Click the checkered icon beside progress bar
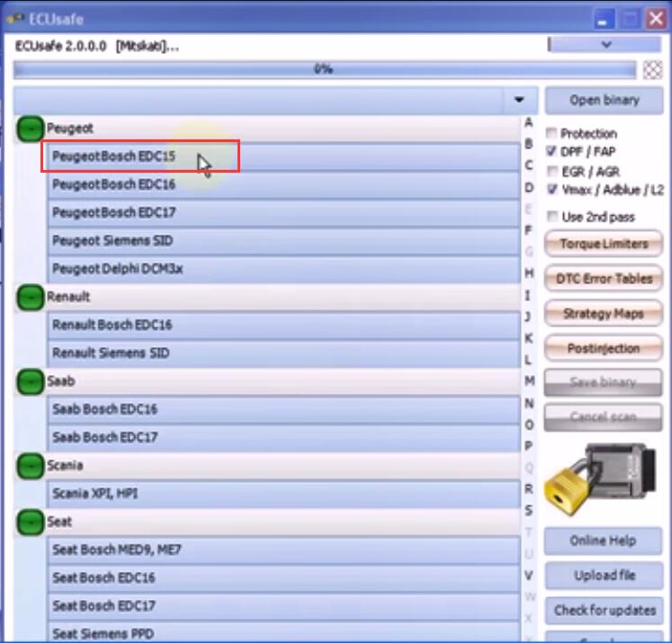672x643 pixels. [653, 70]
